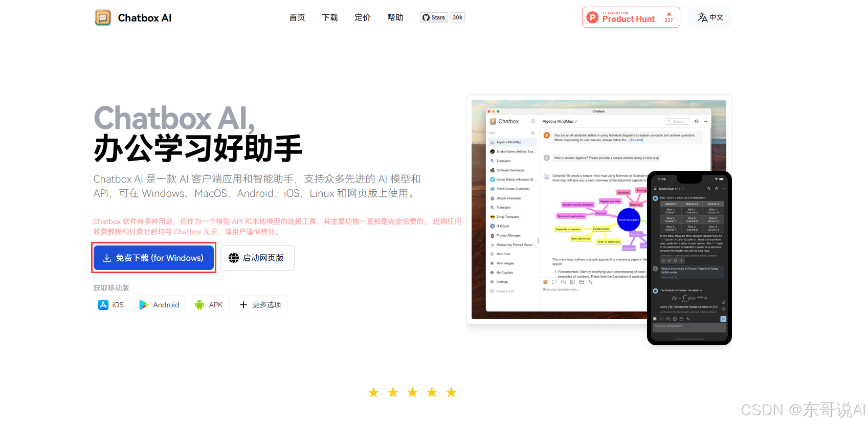Click the GitHub Stars badge
868x425 pixels.
434,17
